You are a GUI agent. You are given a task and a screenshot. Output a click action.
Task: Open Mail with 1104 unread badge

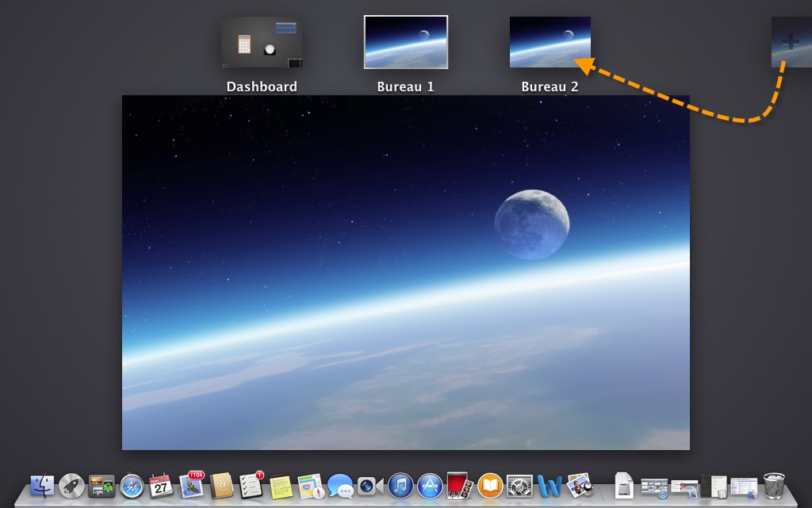(191, 485)
